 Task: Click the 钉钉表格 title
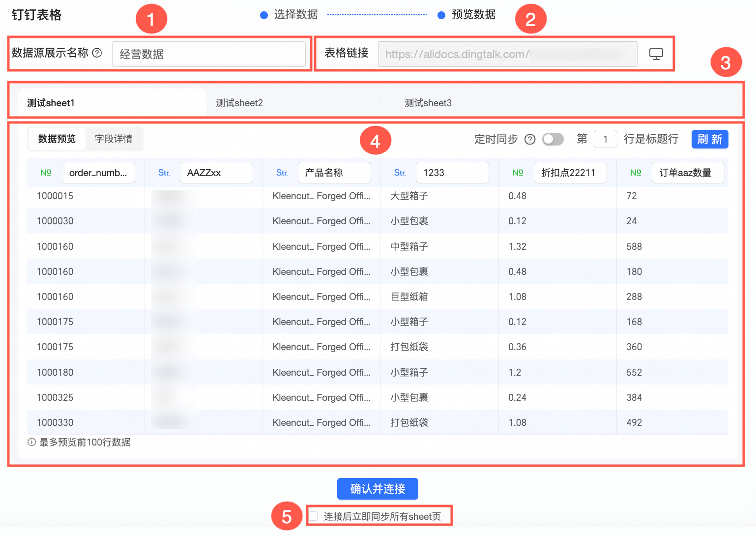click(37, 15)
